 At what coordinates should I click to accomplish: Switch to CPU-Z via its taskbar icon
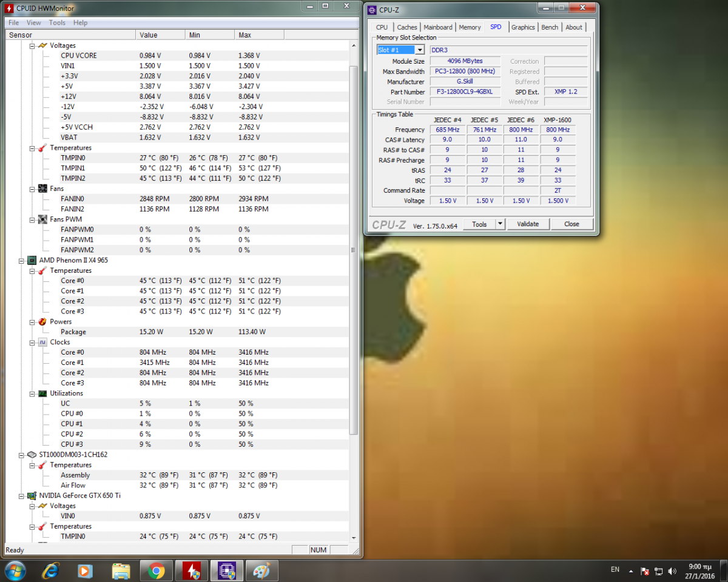click(227, 570)
